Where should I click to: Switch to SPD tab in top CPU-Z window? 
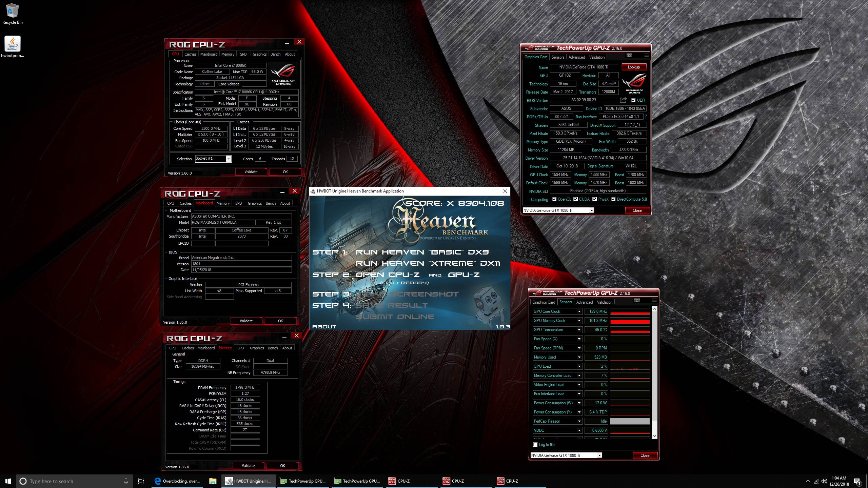coord(243,54)
